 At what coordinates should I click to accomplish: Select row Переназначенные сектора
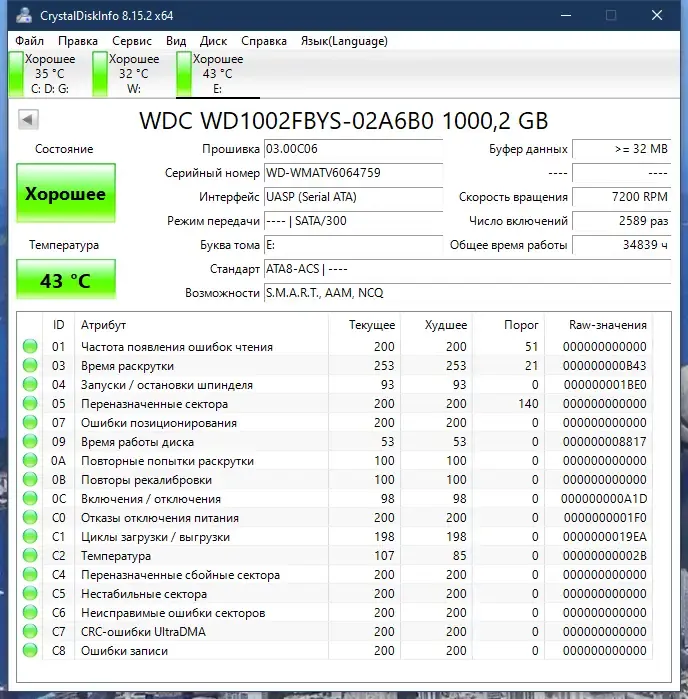[337, 403]
